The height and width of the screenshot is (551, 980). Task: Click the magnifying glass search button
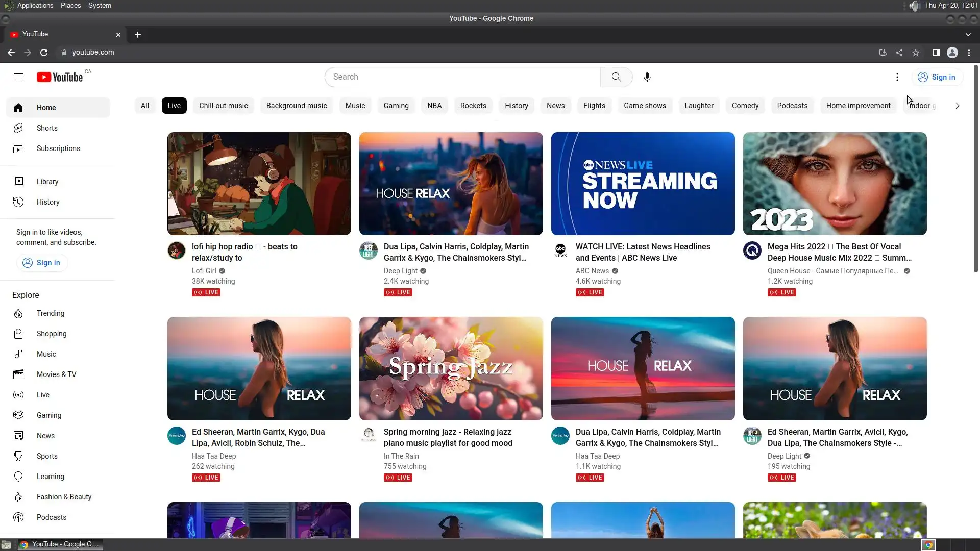click(x=616, y=77)
